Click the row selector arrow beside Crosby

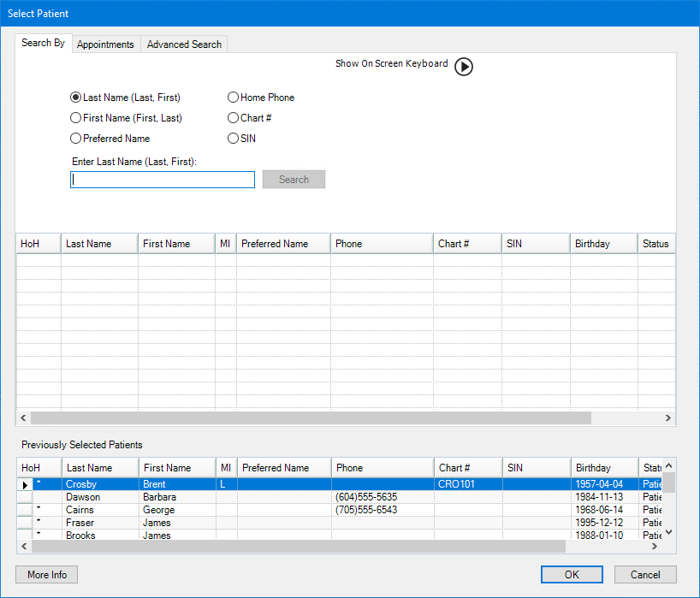click(25, 485)
